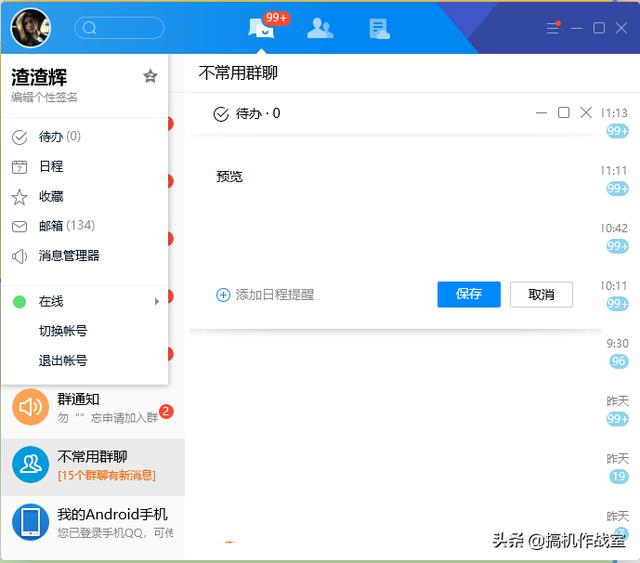640x563 pixels.
Task: Click the 预览 preview label
Action: (229, 176)
